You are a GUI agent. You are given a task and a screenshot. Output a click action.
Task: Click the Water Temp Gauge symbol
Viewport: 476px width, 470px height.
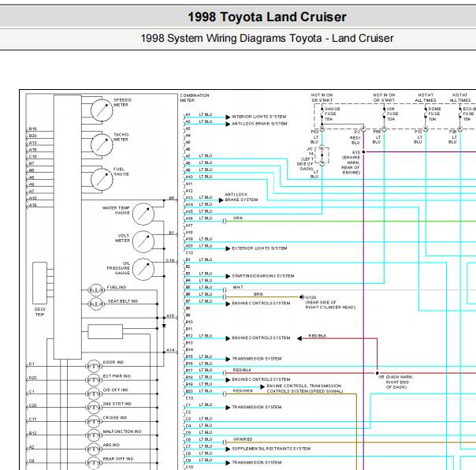click(143, 214)
